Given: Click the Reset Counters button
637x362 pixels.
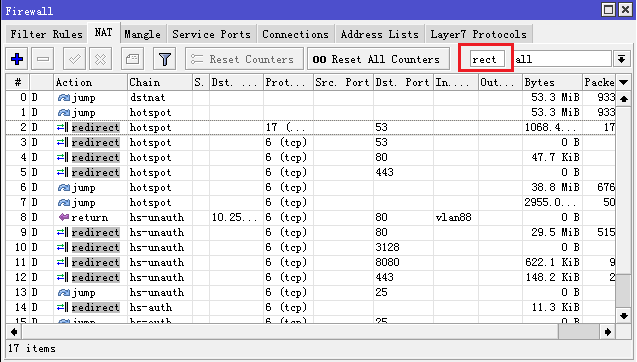Looking at the screenshot, I should 244,59.
